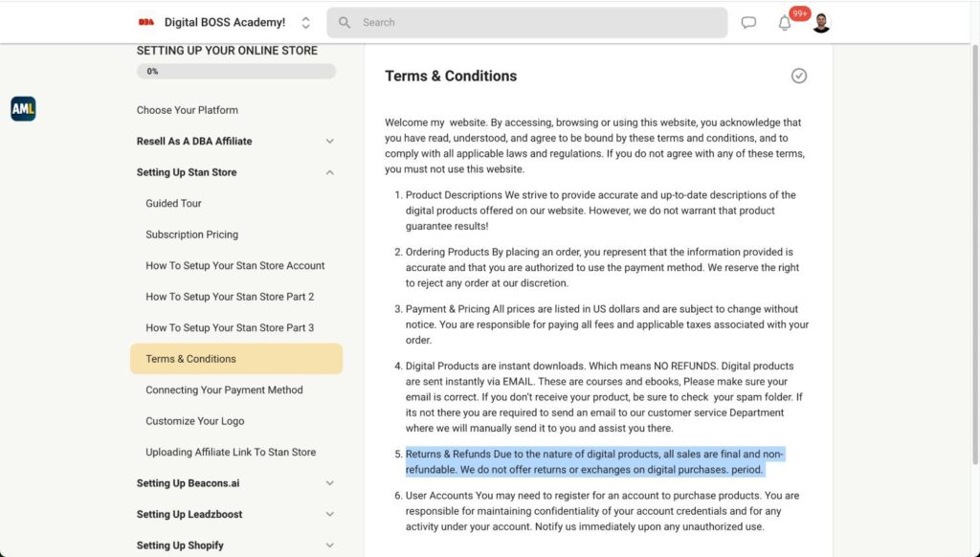Expand Resell As A DBA Affiliate chevron
Viewport: 980px width, 557px height.
point(329,142)
